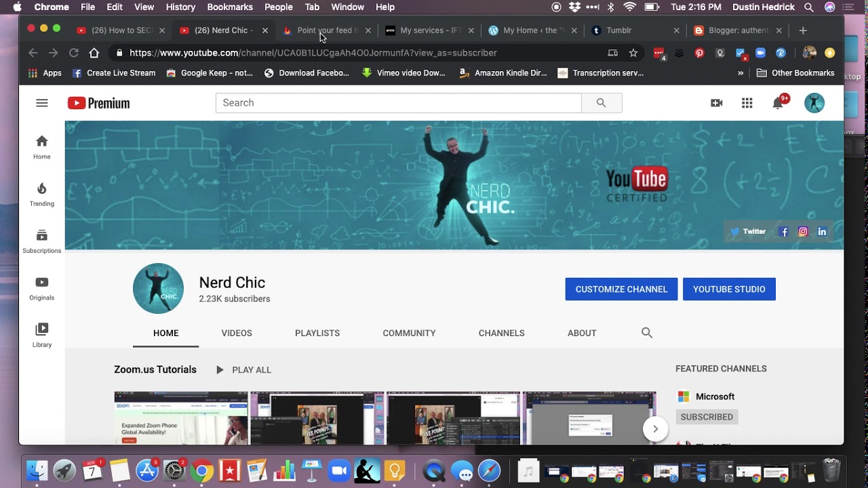The width and height of the screenshot is (868, 488).
Task: Click the YouTube Premium logo
Action: coord(98,103)
